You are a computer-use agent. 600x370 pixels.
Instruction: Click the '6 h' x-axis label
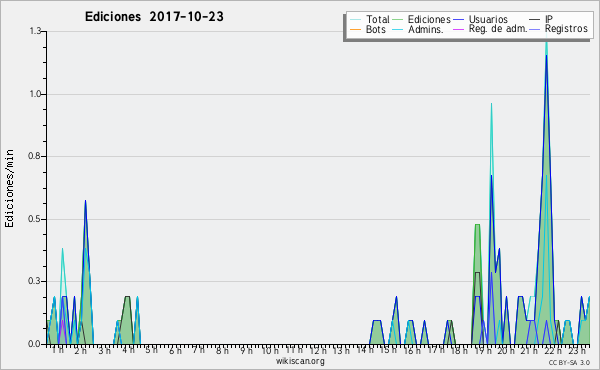coord(175,350)
